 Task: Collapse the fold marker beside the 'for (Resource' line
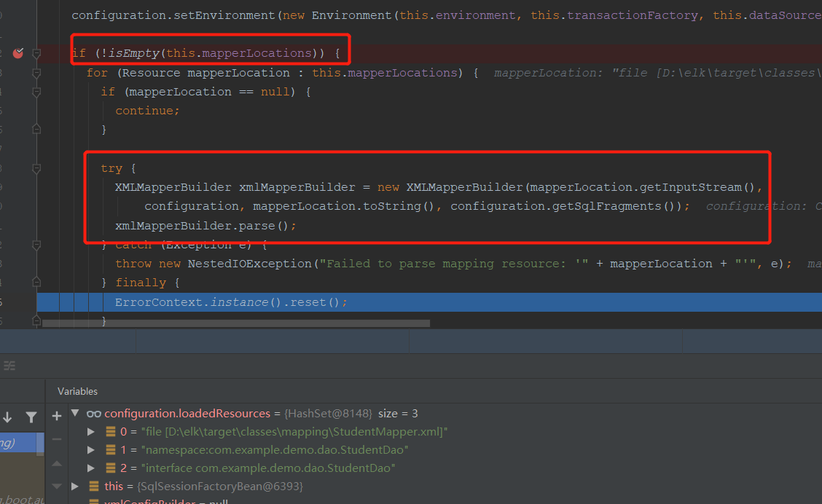(x=36, y=73)
